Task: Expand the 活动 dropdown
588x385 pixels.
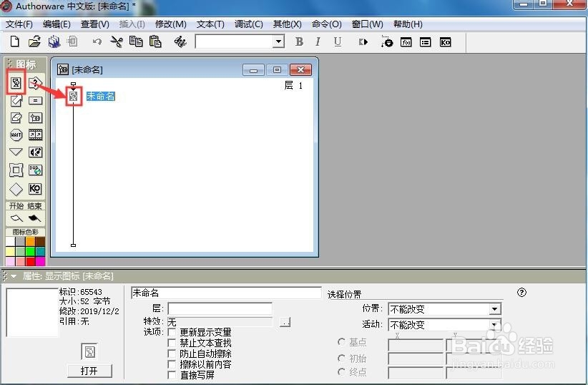Action: (x=494, y=324)
